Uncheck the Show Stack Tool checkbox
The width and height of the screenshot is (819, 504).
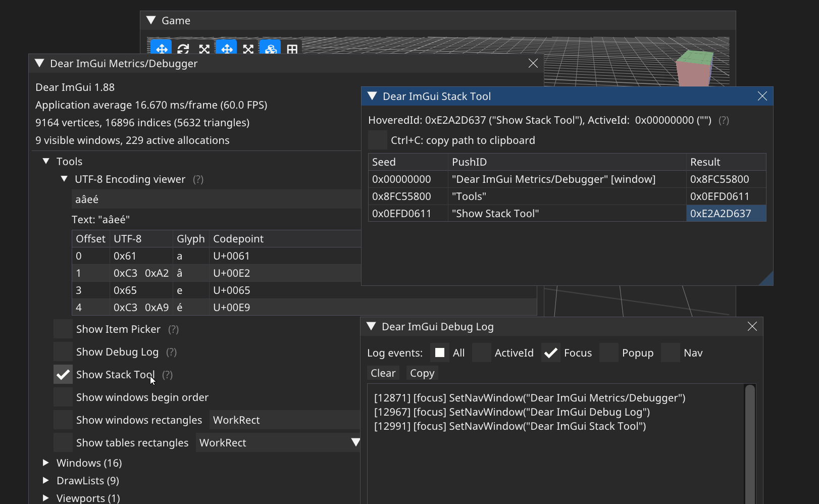(63, 375)
